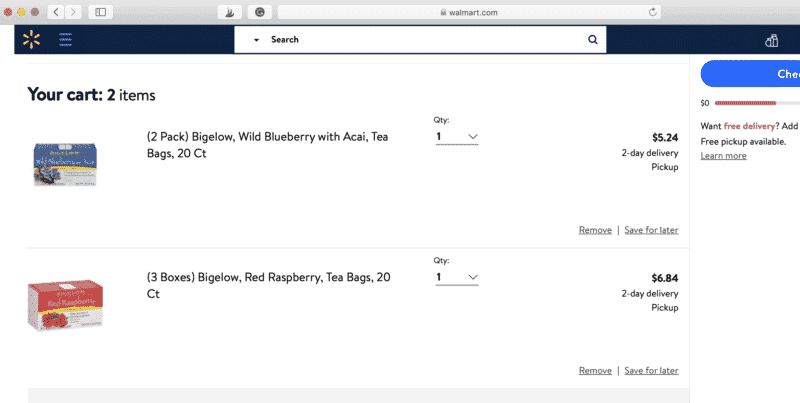Click the Walmart spark logo
800x403 pixels.
(x=31, y=39)
